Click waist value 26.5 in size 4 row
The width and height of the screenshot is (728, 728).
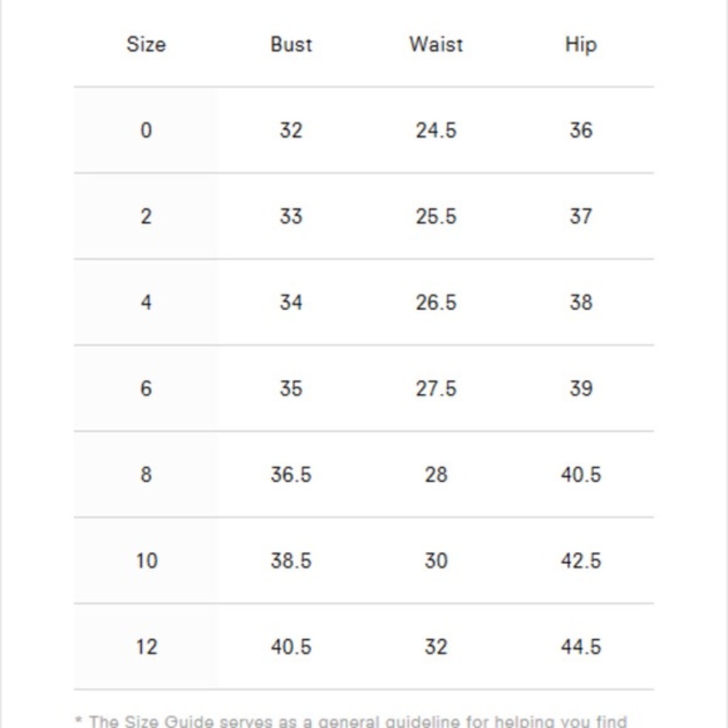[x=436, y=302]
